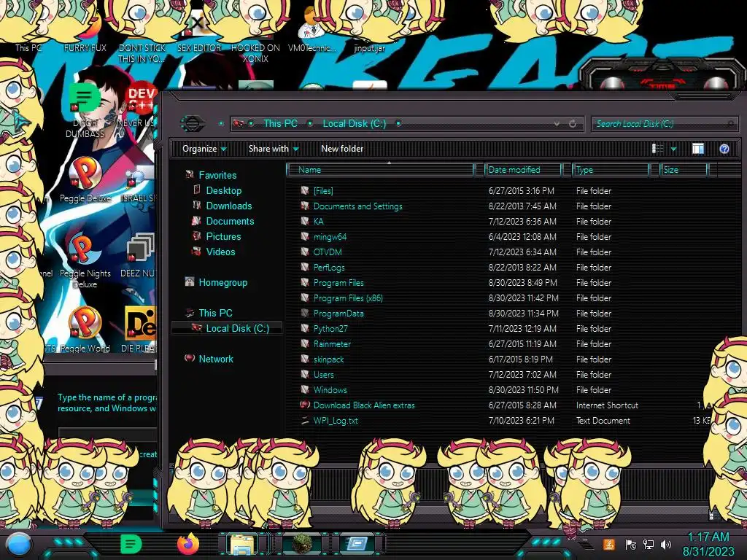Select the [Files] folder icon
Viewport: 747px width, 560px height.
(305, 190)
